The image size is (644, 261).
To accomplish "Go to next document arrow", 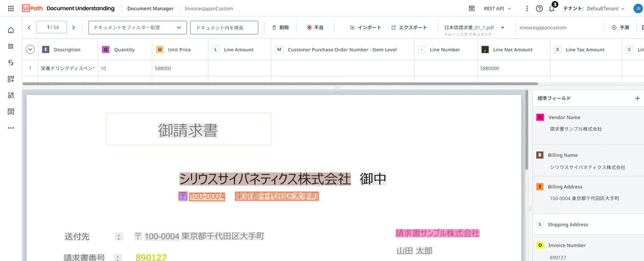I will click(x=74, y=28).
